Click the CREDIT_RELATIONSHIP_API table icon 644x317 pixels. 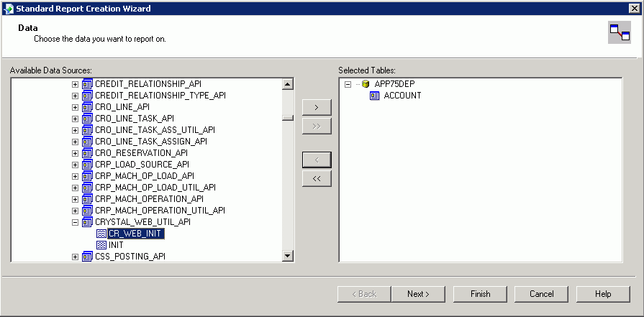[87, 84]
